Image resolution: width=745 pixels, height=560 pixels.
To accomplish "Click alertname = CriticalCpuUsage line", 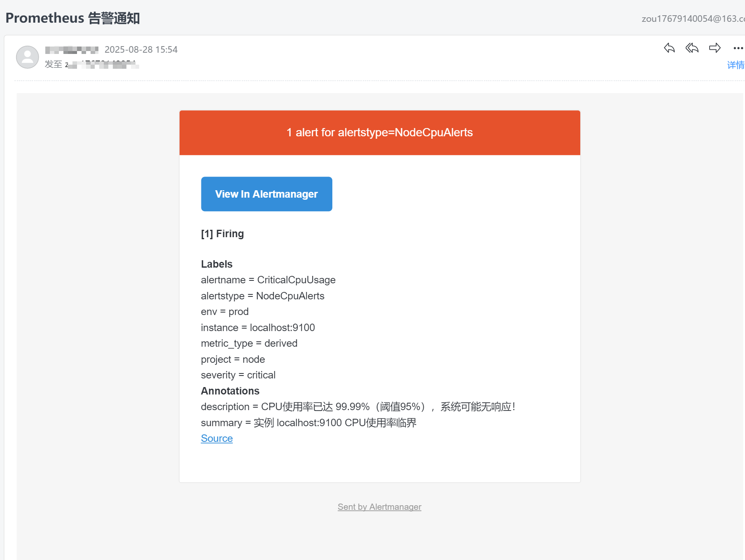I will click(268, 280).
